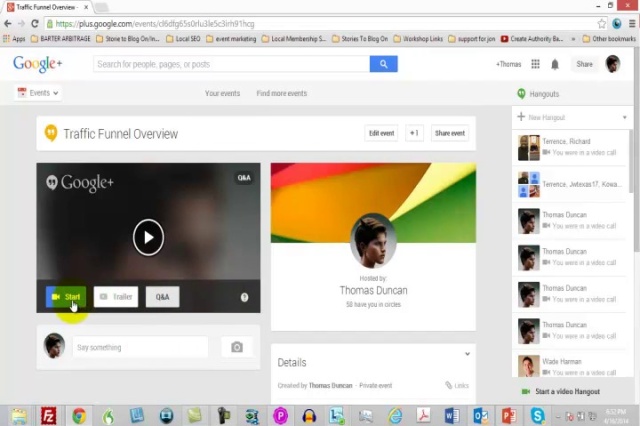640x426 pixels.
Task: Open the Apps bookmarks shortcut
Action: click(14, 39)
